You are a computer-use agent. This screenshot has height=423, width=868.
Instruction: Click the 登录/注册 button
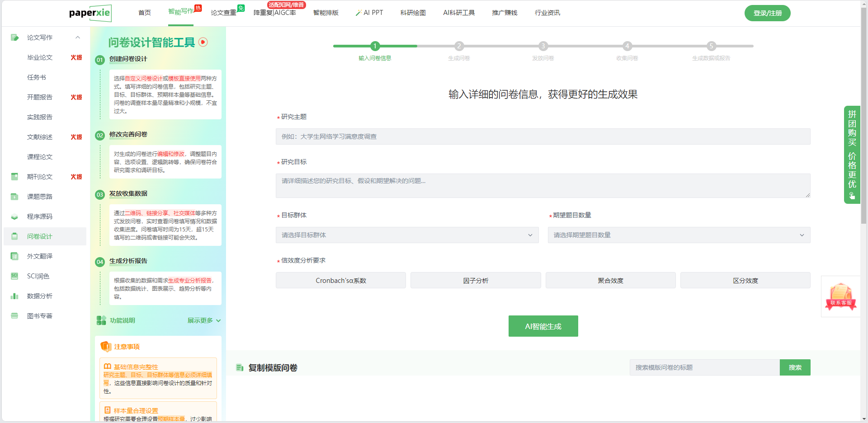(767, 13)
